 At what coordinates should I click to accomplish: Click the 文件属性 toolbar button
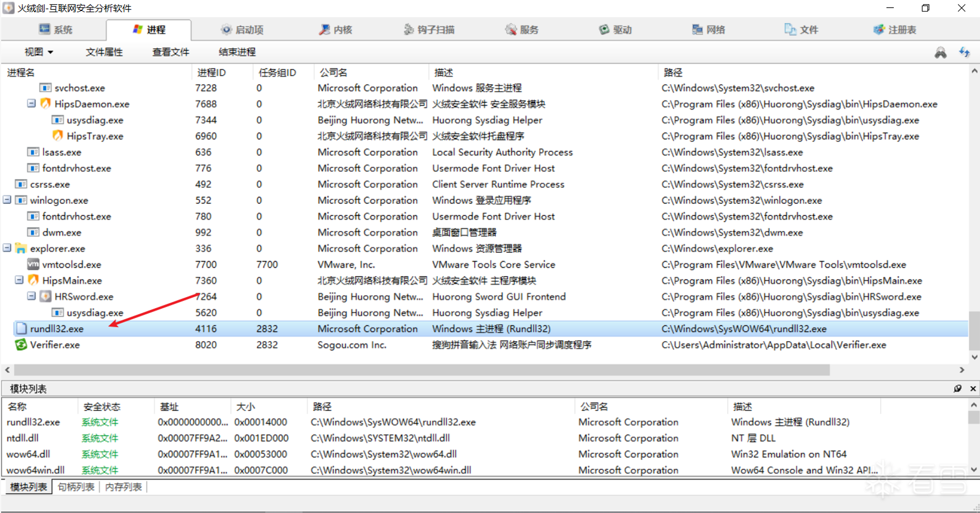tap(104, 52)
